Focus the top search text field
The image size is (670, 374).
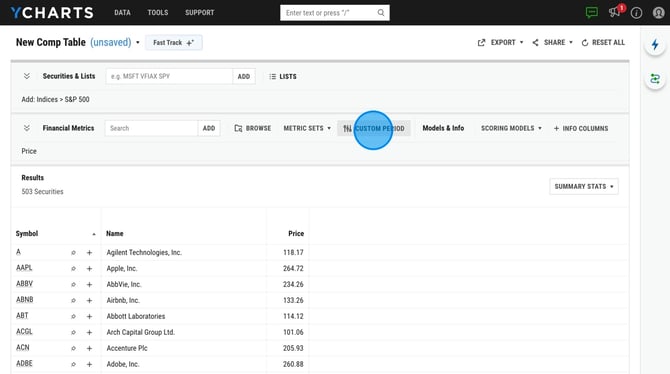pos(329,13)
